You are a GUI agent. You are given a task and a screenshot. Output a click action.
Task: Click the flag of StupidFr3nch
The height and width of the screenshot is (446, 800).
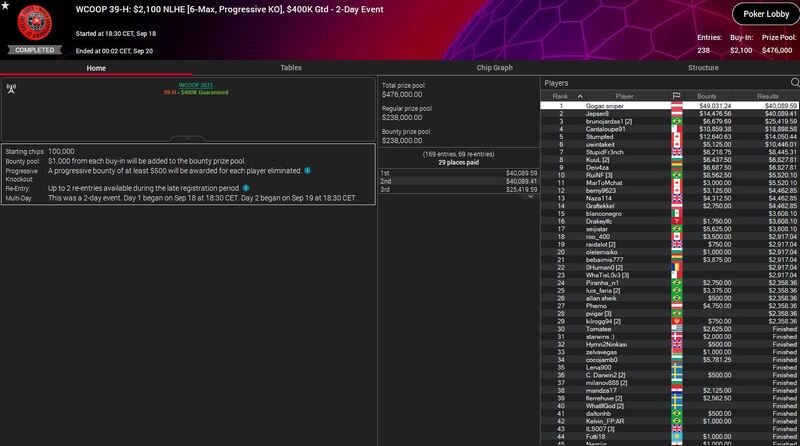[x=677, y=152]
